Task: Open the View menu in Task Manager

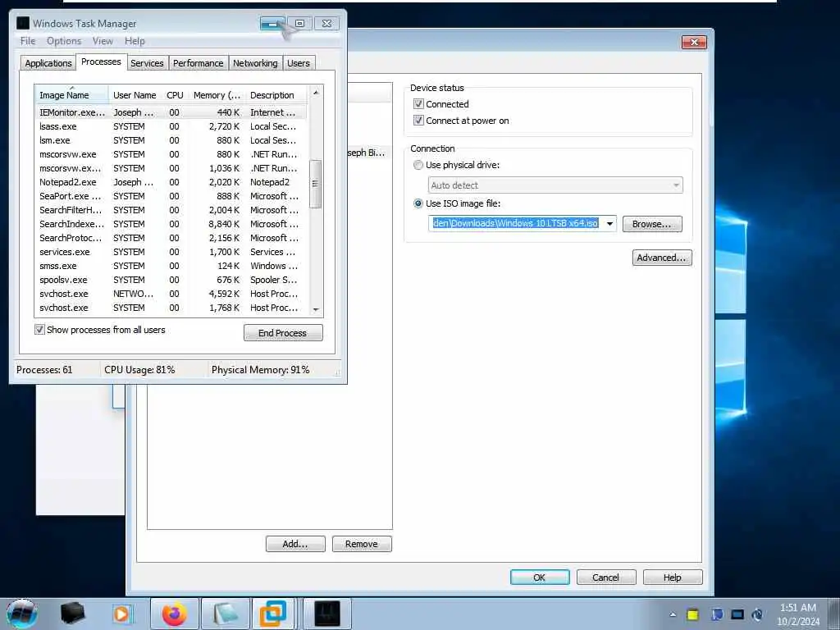Action: point(103,41)
